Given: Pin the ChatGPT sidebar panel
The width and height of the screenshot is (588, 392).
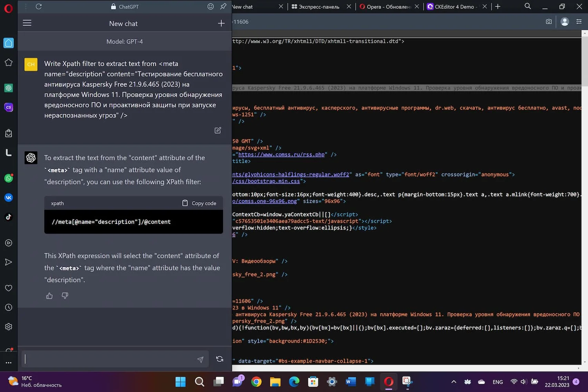Looking at the screenshot, I should [x=223, y=6].
